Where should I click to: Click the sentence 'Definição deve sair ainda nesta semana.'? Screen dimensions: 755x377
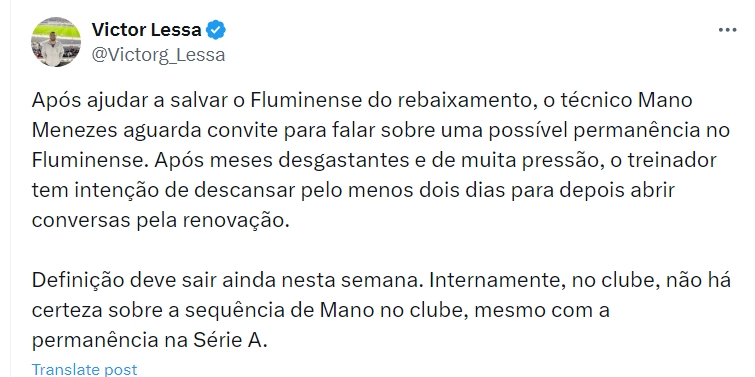(228, 280)
